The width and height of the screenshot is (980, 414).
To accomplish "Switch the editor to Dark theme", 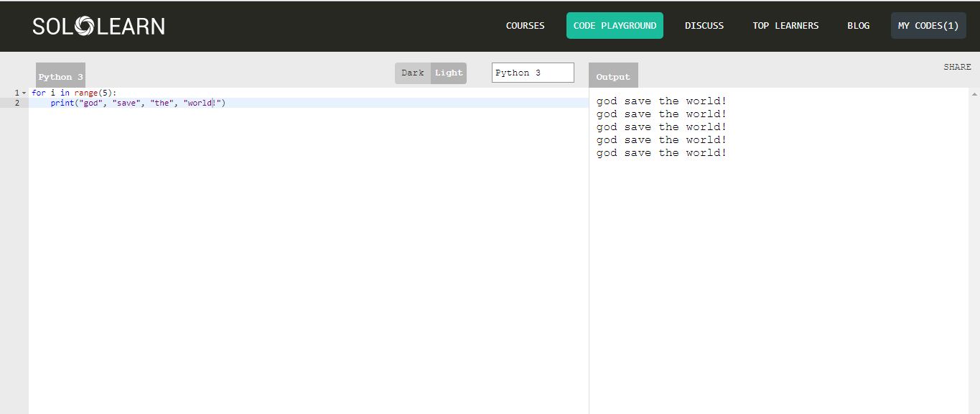I will click(412, 73).
